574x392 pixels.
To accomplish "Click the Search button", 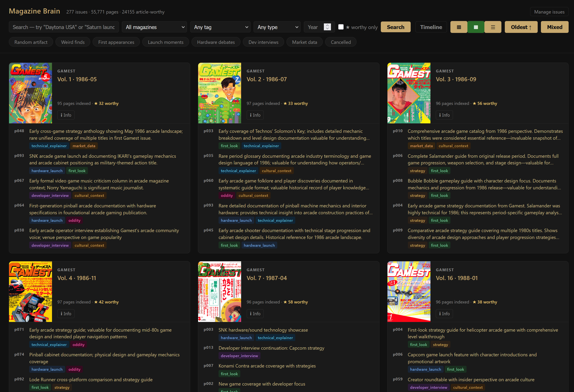I will point(395,27).
